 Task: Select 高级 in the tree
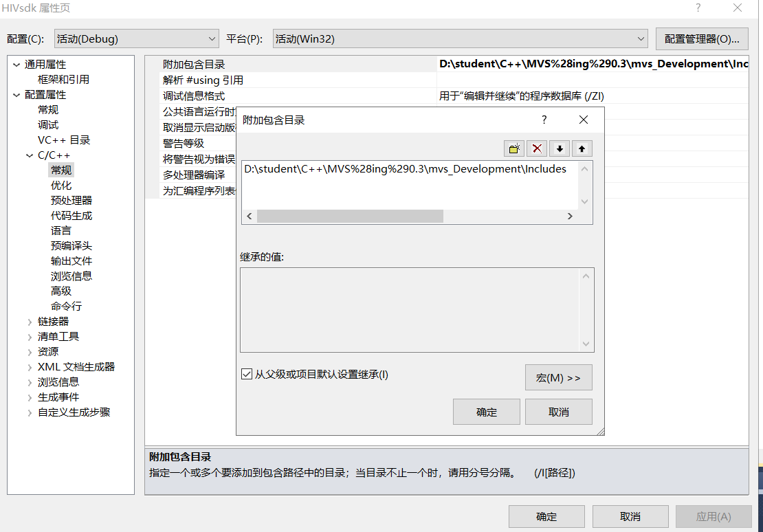tap(61, 291)
